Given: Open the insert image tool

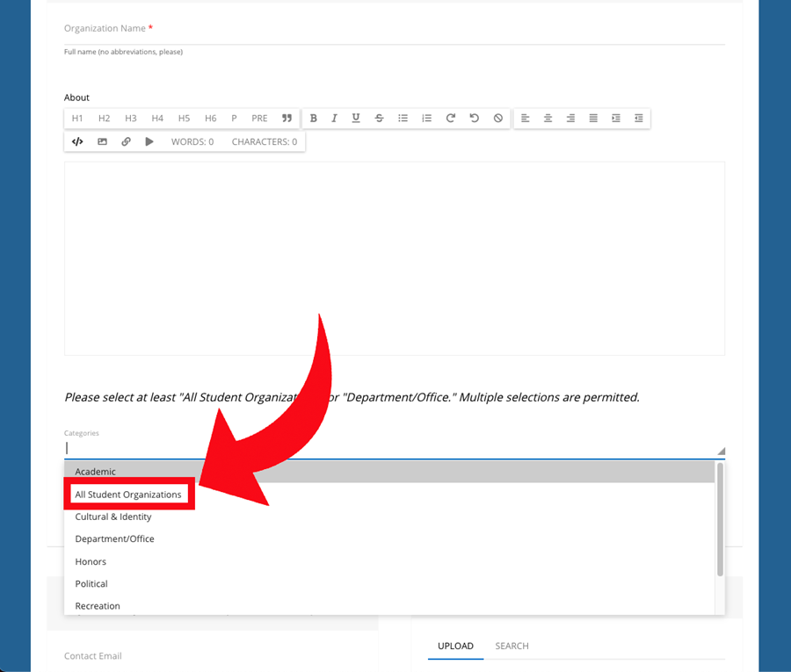Looking at the screenshot, I should point(102,141).
